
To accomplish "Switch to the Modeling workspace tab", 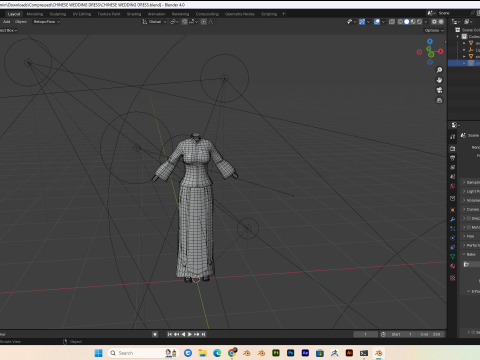I will coord(35,14).
